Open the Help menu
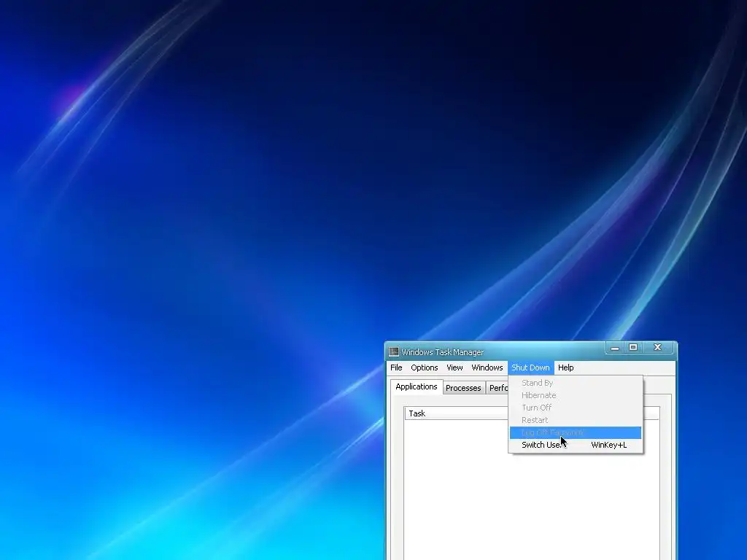 pos(565,367)
